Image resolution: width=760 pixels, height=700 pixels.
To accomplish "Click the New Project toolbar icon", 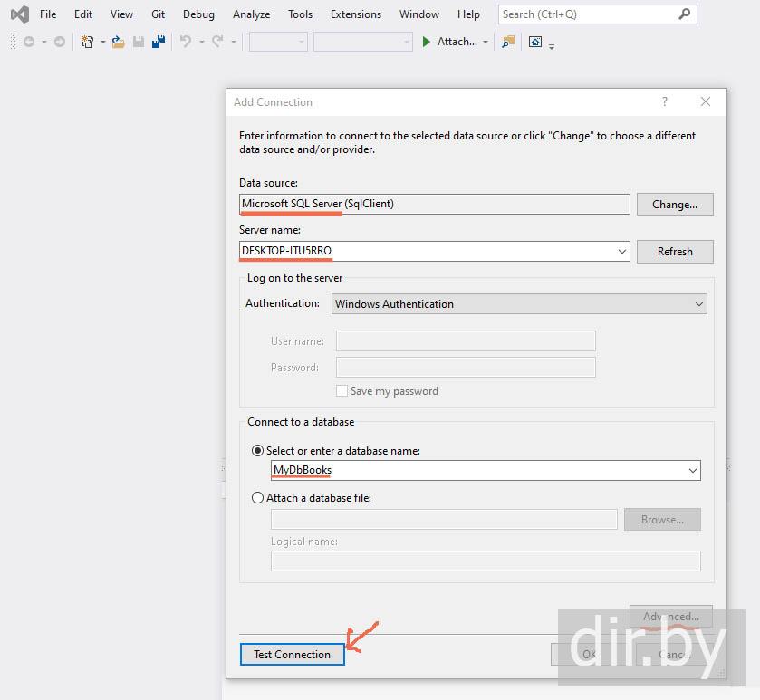I will pos(87,43).
